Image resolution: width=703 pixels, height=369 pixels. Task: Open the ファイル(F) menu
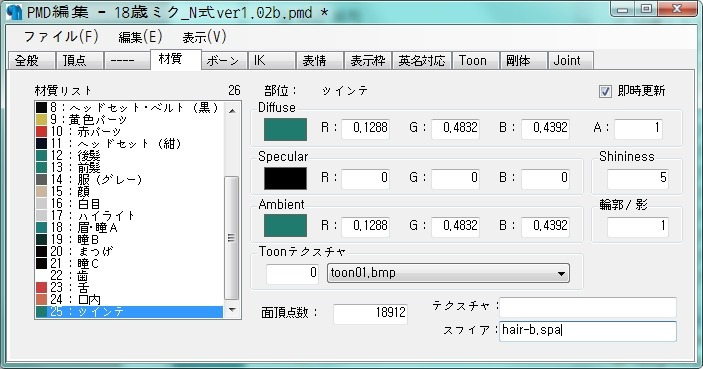(61, 37)
